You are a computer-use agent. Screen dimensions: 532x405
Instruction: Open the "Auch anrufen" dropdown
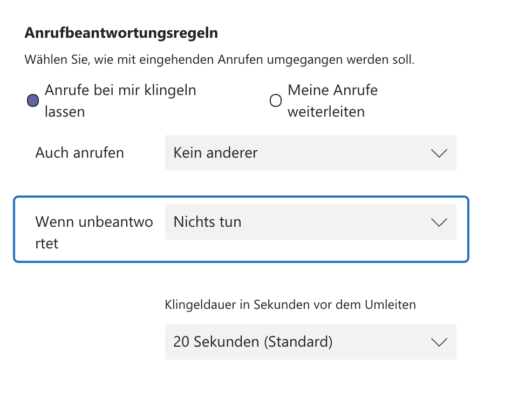click(310, 153)
